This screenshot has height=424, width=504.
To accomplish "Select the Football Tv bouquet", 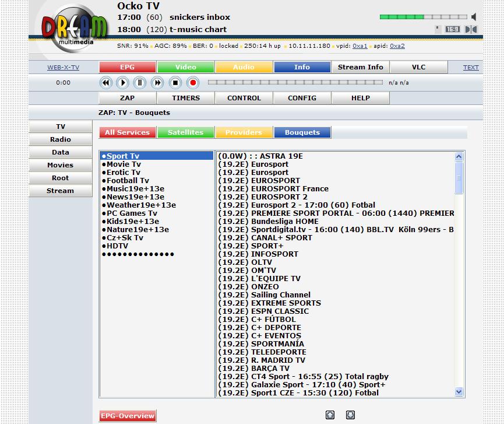I will (157, 180).
